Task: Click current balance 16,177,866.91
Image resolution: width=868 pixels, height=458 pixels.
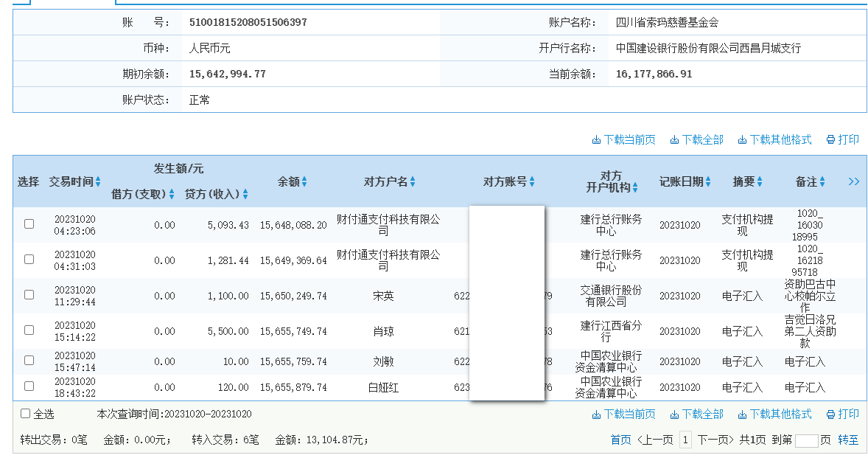Action: tap(654, 74)
